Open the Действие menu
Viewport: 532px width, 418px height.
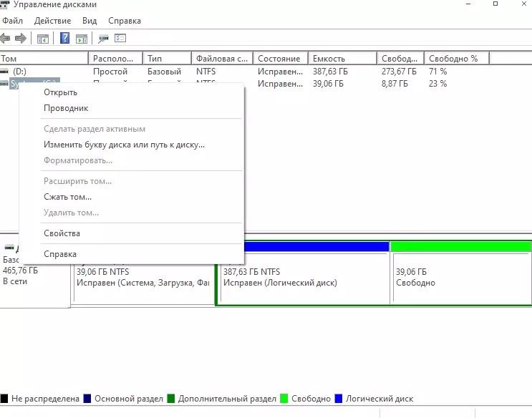(53, 21)
